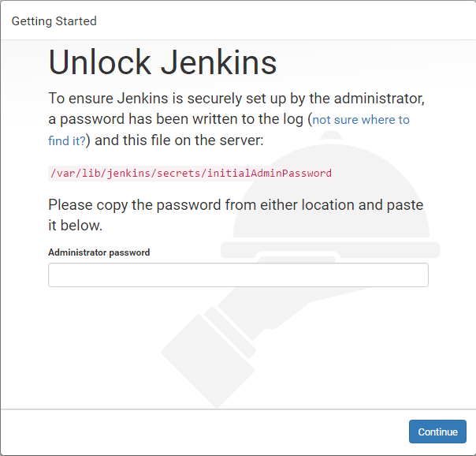Open the "not sure where to" link text
Viewport: 476px width, 456px height.
(361, 120)
